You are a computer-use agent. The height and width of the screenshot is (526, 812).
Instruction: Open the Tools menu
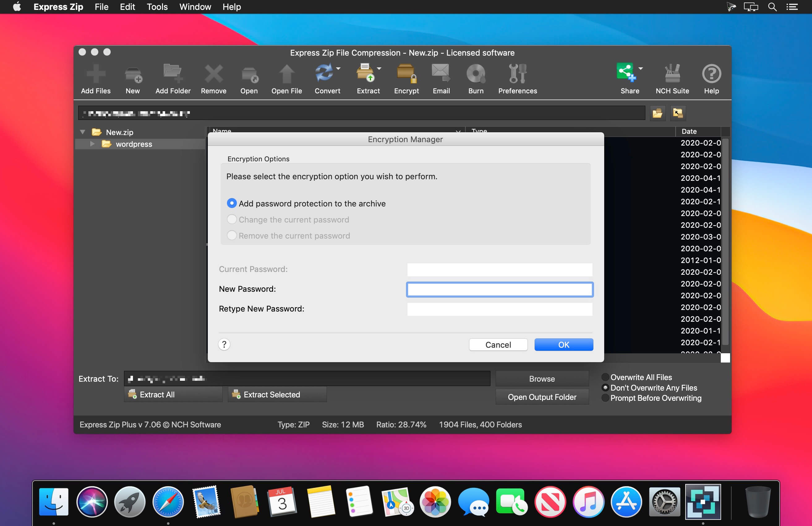(x=157, y=7)
